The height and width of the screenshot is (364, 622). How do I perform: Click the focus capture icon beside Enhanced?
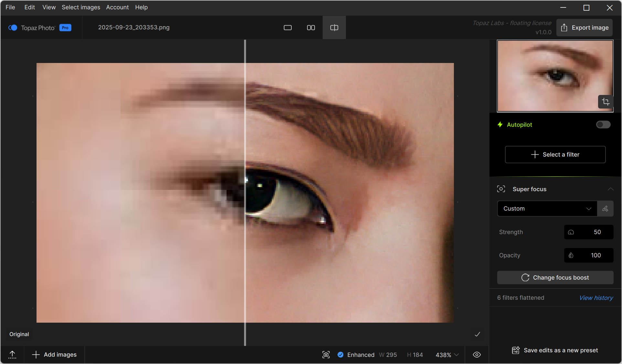[x=326, y=355]
